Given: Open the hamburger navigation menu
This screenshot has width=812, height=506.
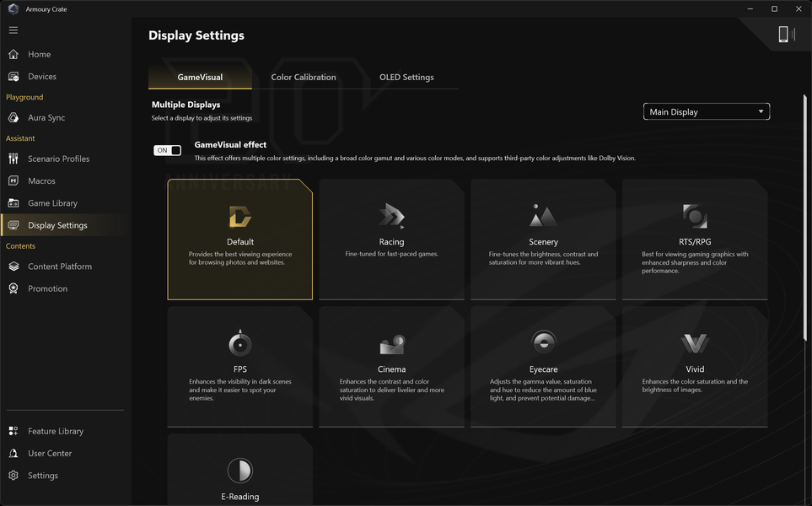Looking at the screenshot, I should point(13,30).
